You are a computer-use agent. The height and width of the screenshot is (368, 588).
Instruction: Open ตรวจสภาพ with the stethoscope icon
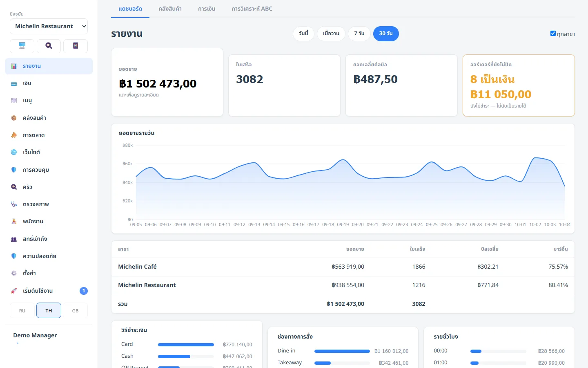[49, 204]
